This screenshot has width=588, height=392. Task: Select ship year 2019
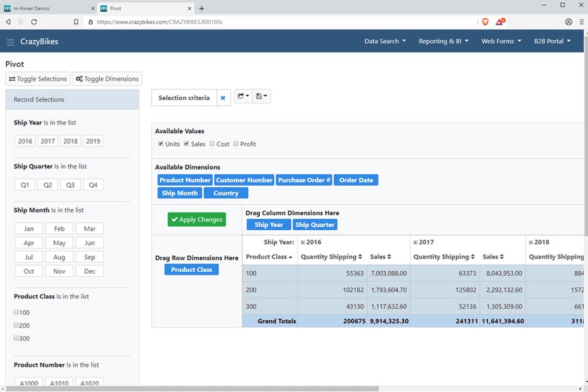point(93,141)
